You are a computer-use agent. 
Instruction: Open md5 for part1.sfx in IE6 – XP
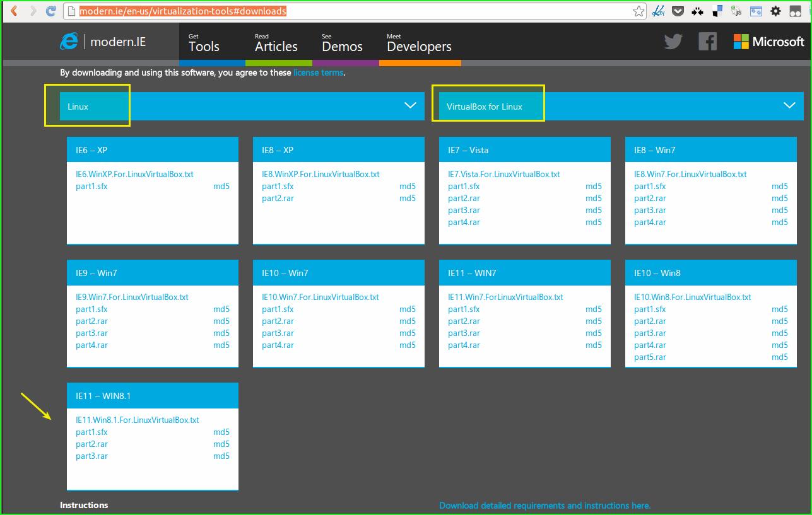(221, 186)
